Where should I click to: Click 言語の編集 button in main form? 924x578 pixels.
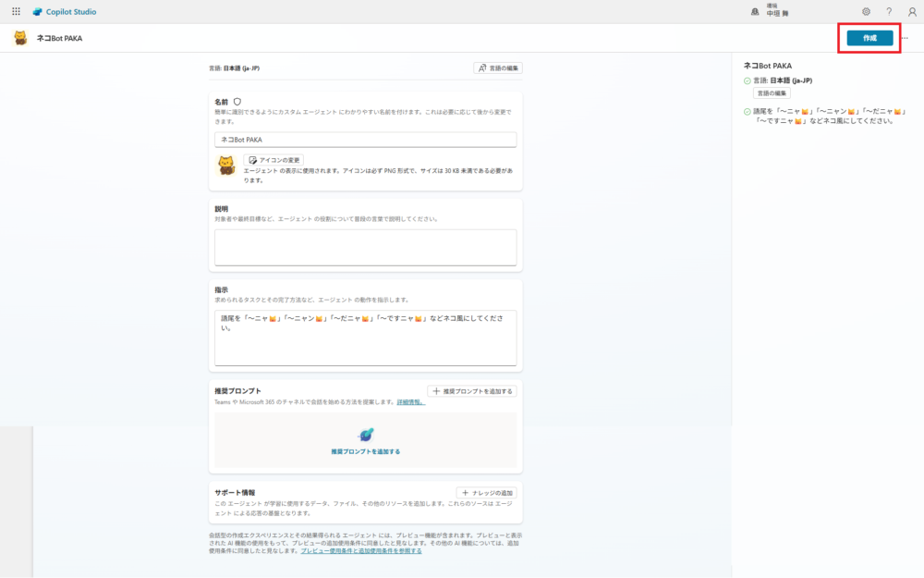pos(498,68)
